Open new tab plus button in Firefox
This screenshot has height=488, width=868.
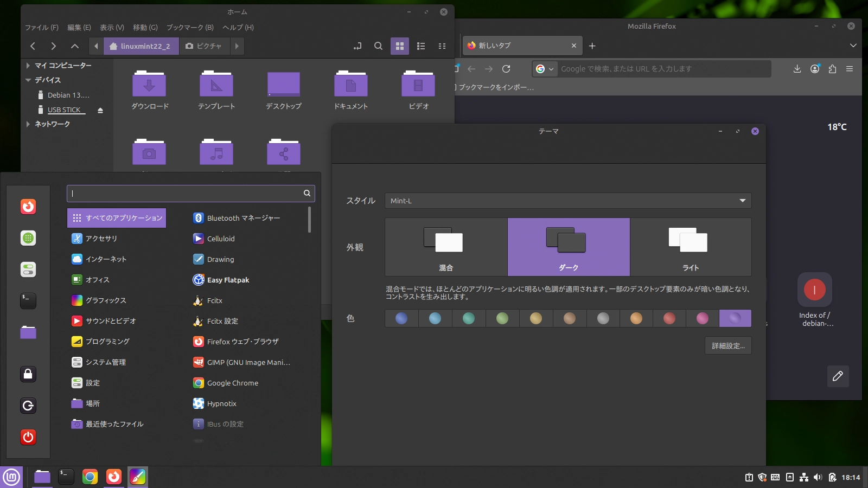pos(592,46)
